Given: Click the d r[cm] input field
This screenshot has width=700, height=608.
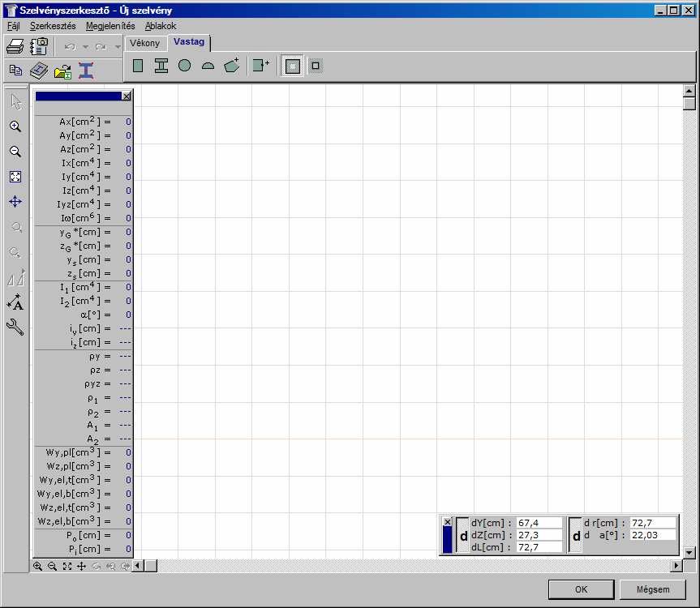Looking at the screenshot, I should point(653,523).
